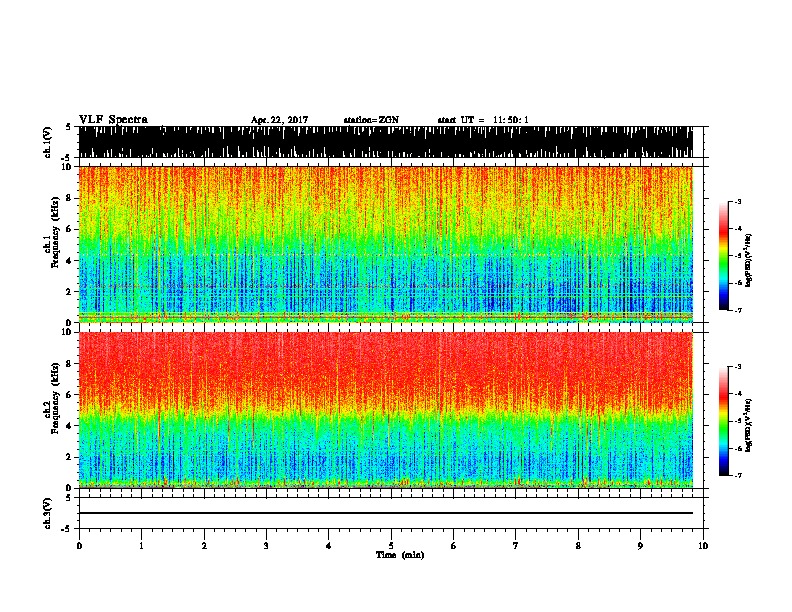Click the ch.1 "log(PSD)(V²/Hz)" colorbar caption
Image resolution: width=792 pixels, height=612 pixels.
[x=749, y=261]
